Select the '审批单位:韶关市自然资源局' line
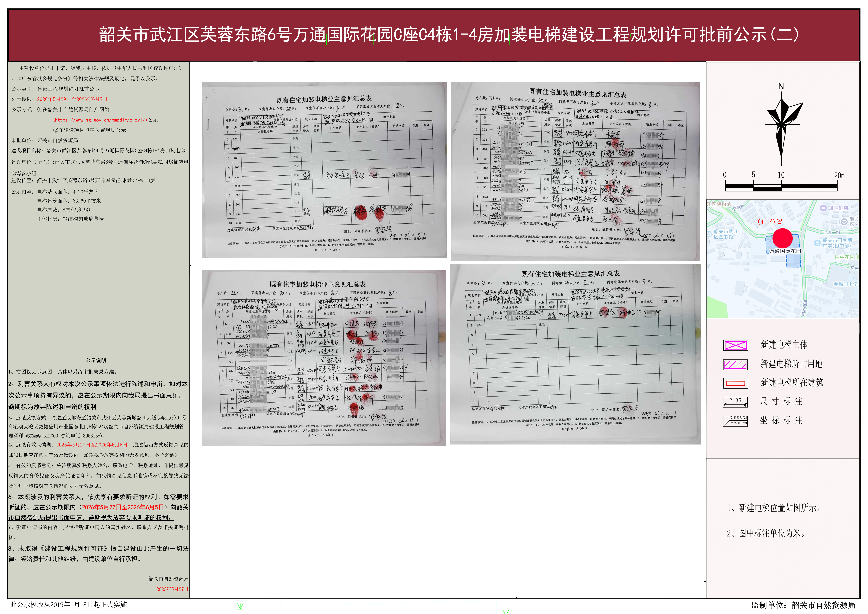Screen dimensions: 868x614 pos(45,140)
